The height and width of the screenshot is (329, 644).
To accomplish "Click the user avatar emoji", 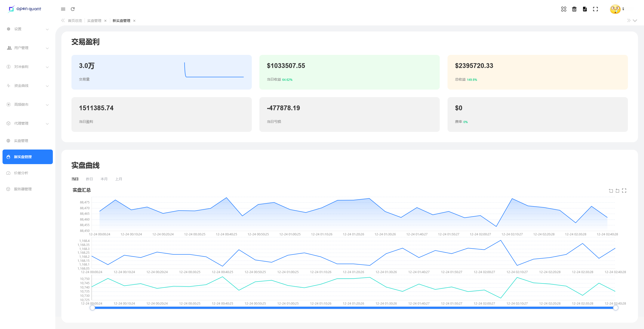I will (x=615, y=9).
